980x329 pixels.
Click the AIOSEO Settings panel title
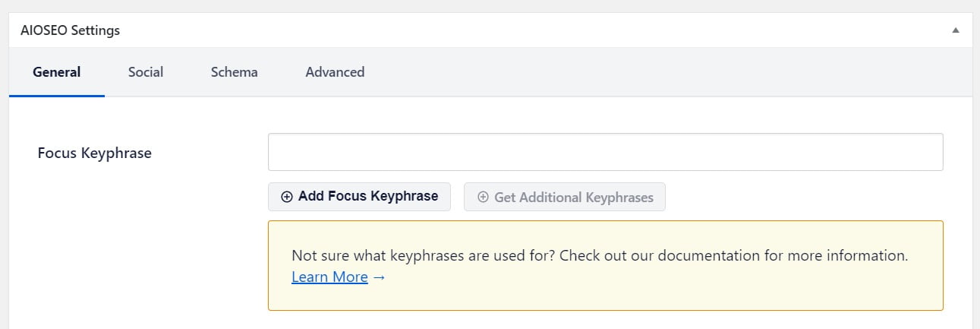71,31
